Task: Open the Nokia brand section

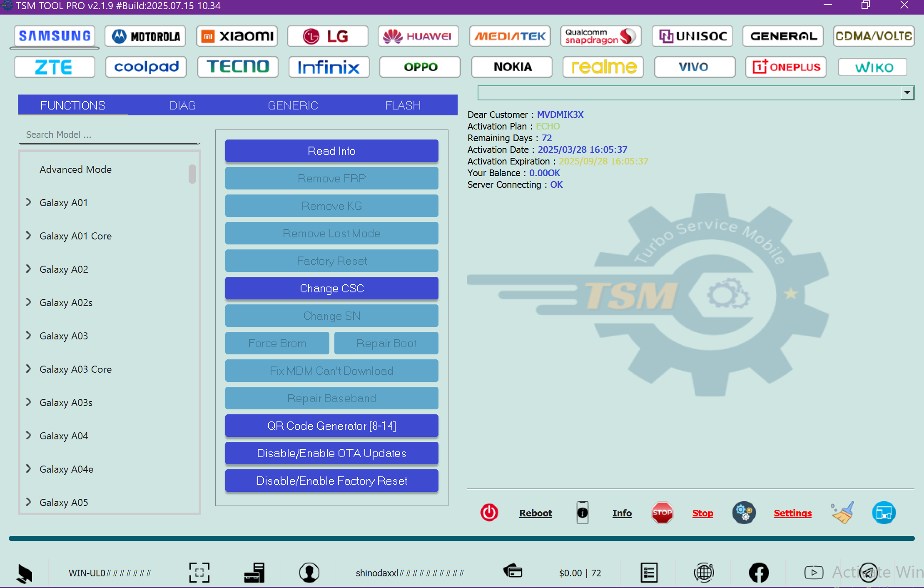Action: (512, 67)
